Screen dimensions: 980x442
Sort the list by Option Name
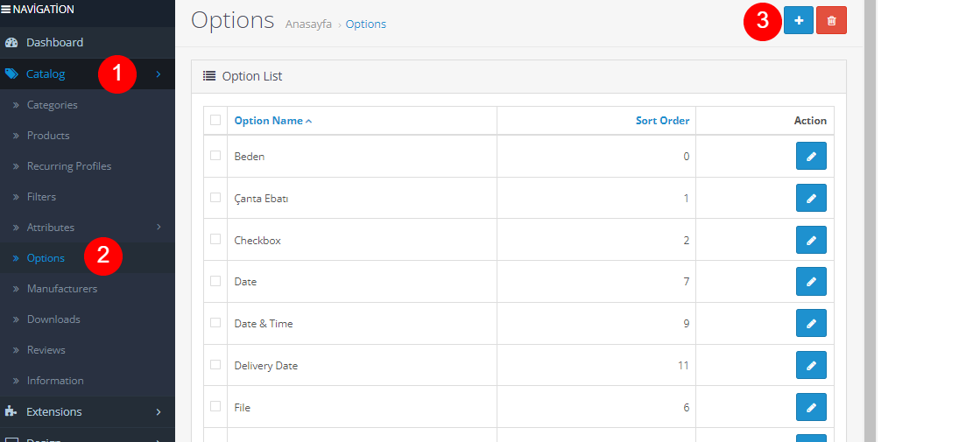tap(269, 121)
